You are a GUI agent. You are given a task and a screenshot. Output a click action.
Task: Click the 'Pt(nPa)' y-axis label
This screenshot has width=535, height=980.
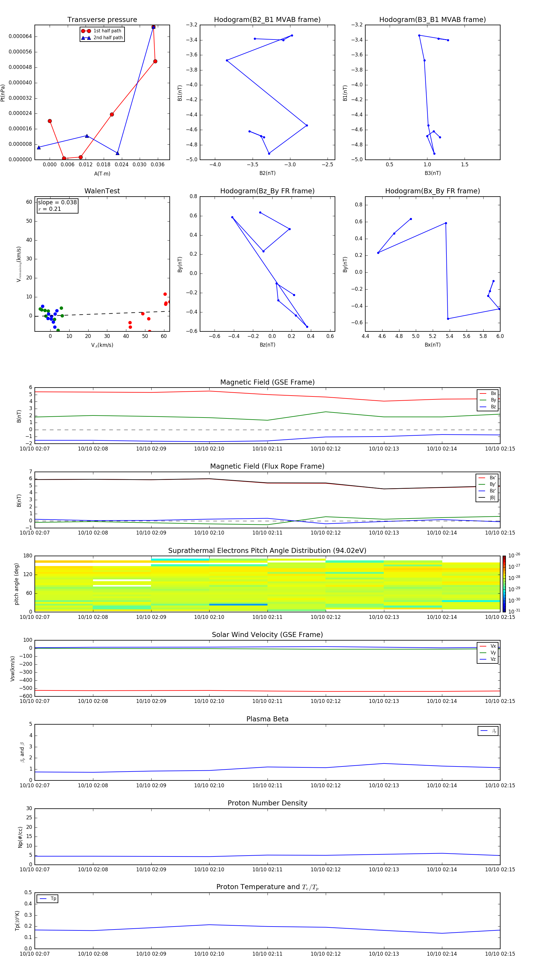pos(3,93)
